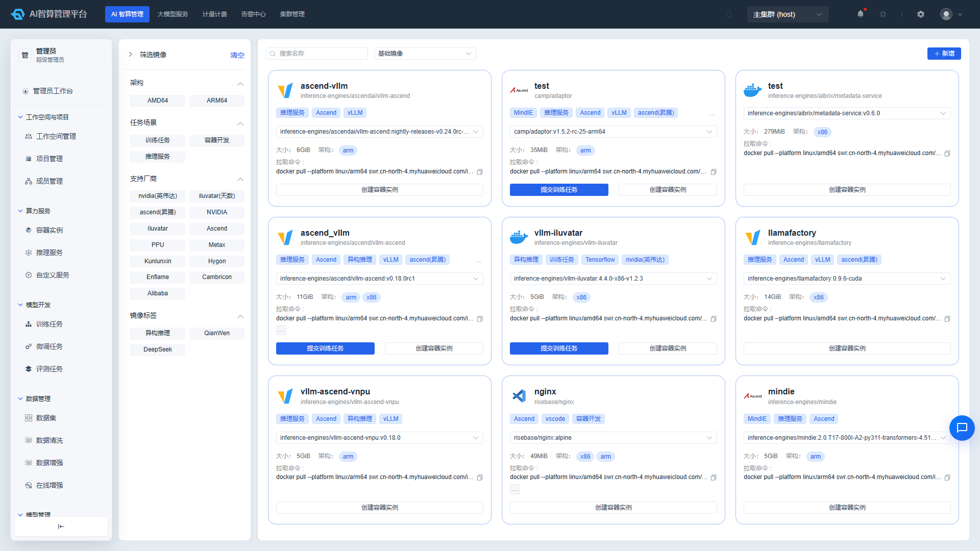Copy pull command for nginx

(x=714, y=478)
